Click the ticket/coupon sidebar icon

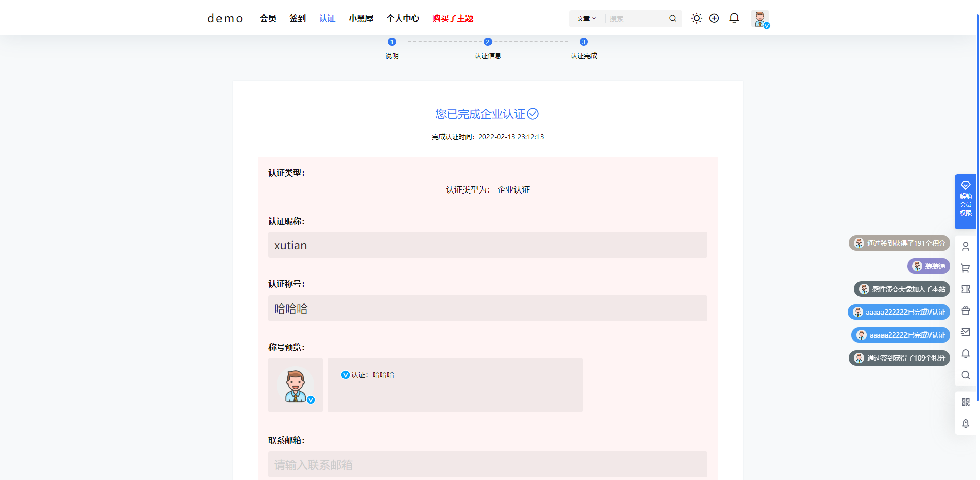click(x=965, y=289)
